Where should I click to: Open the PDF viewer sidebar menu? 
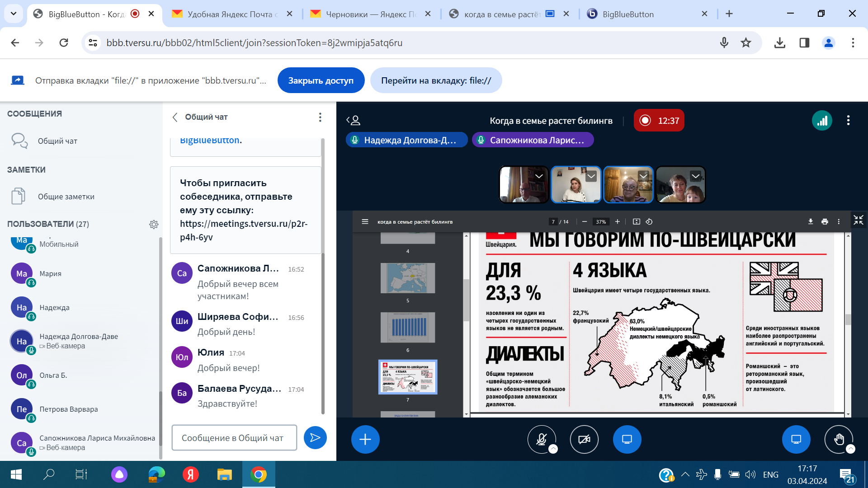365,221
